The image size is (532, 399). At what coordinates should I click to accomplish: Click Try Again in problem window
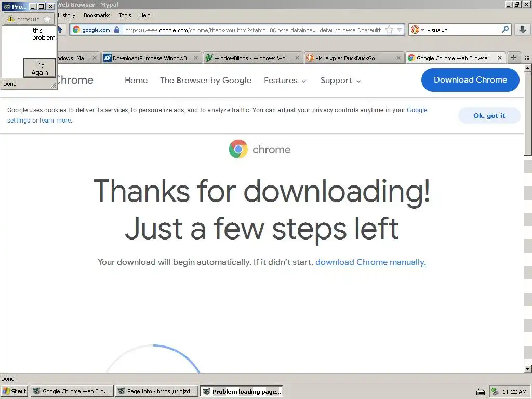pyautogui.click(x=39, y=68)
